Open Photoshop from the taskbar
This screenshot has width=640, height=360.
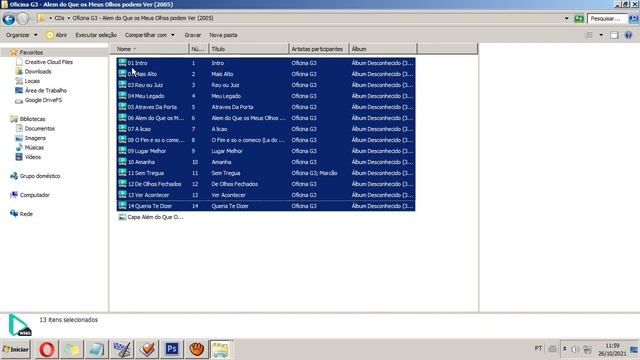point(171,349)
